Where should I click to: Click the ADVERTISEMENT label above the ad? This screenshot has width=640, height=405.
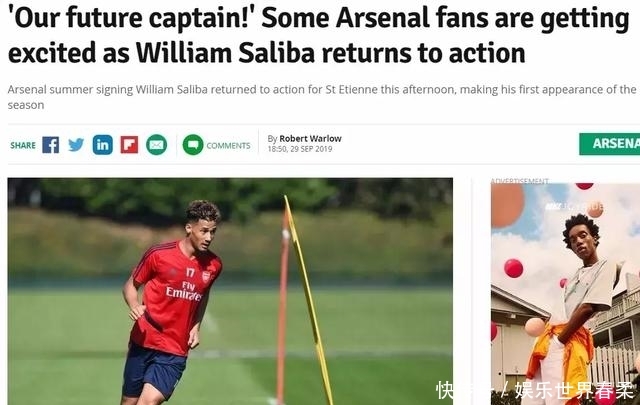pos(520,181)
